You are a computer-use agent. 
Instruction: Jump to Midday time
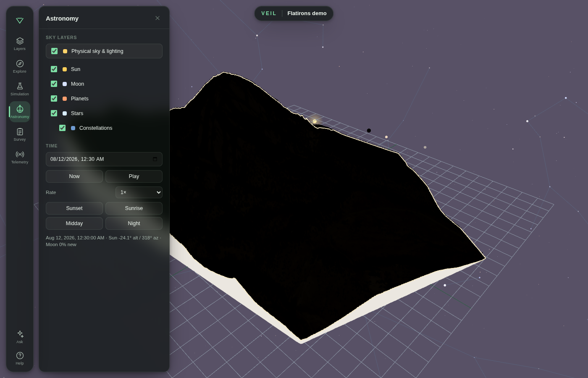click(74, 223)
